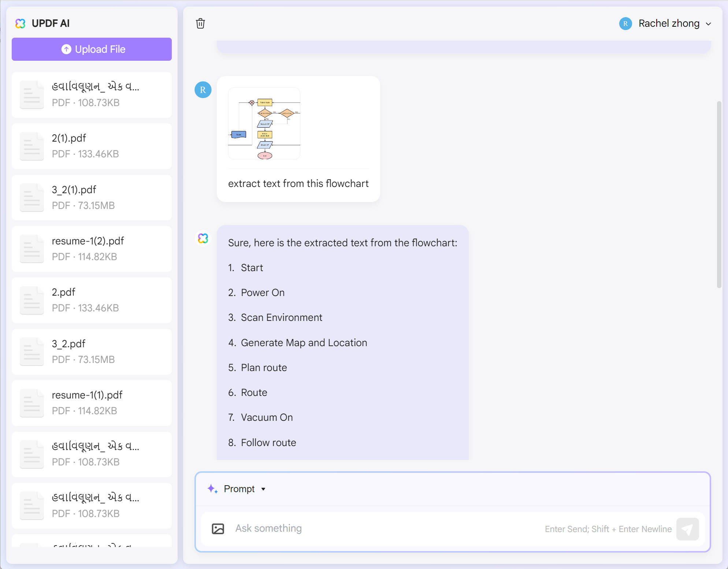The image size is (728, 569).
Task: Click the user R avatar beside flowchart message
Action: coord(203,90)
